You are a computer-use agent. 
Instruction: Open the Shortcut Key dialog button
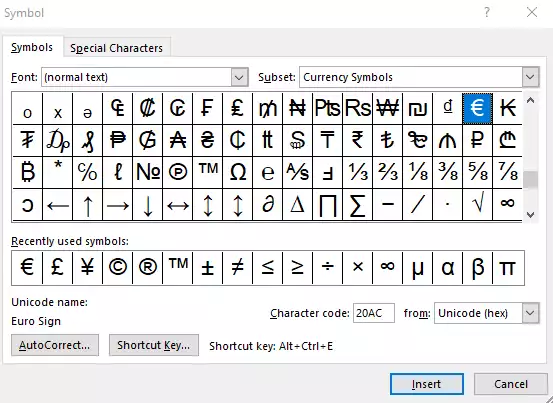154,345
